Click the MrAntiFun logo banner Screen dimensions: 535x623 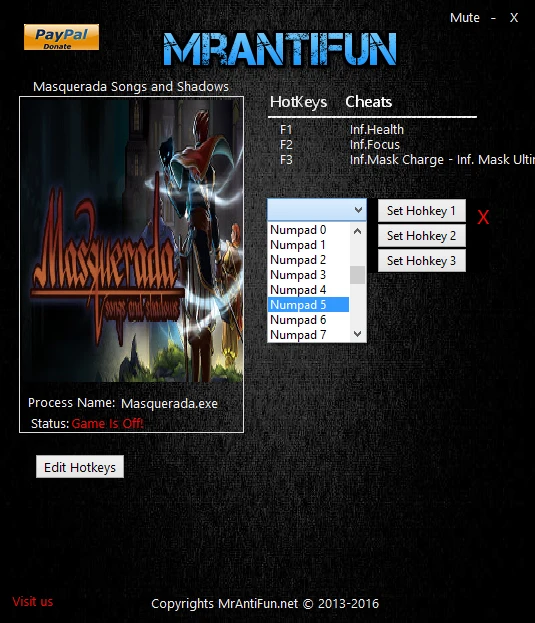(x=280, y=49)
